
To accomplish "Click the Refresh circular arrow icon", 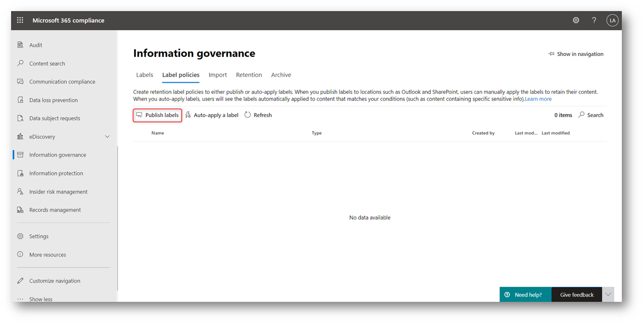I will (x=248, y=115).
